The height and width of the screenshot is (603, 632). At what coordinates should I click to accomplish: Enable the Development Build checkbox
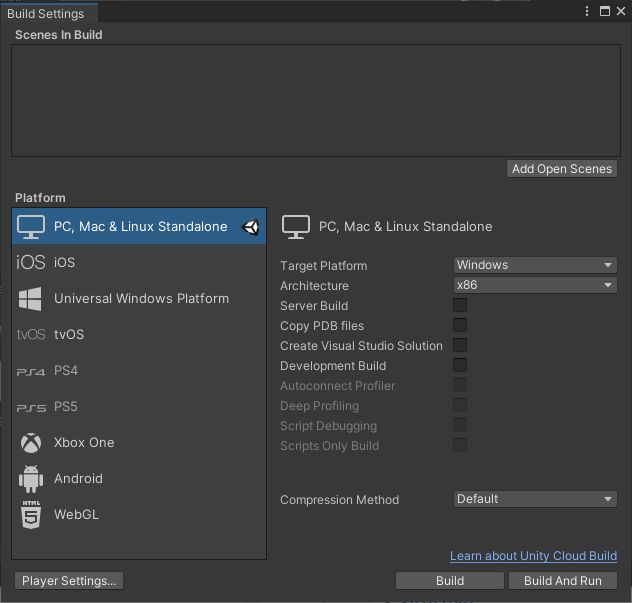point(460,365)
